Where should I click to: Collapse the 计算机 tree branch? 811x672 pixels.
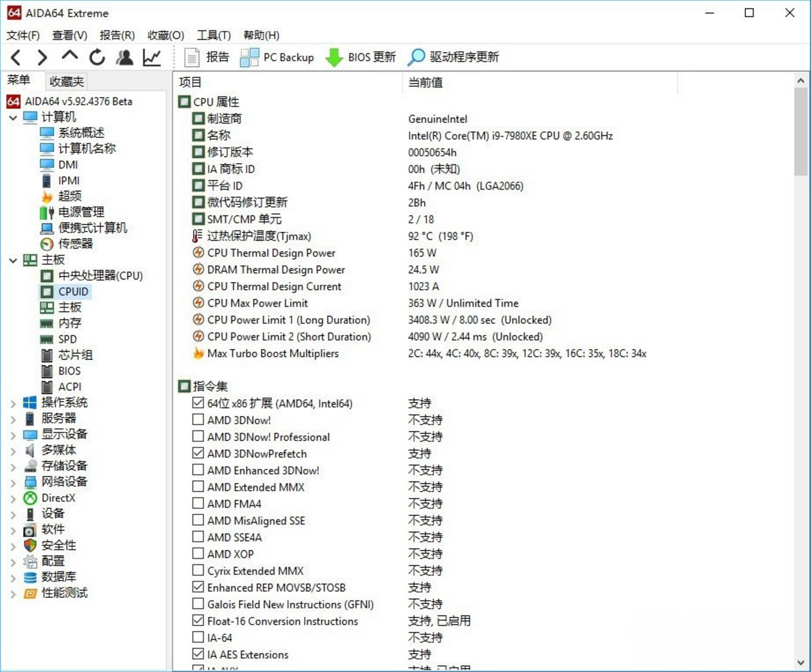13,117
